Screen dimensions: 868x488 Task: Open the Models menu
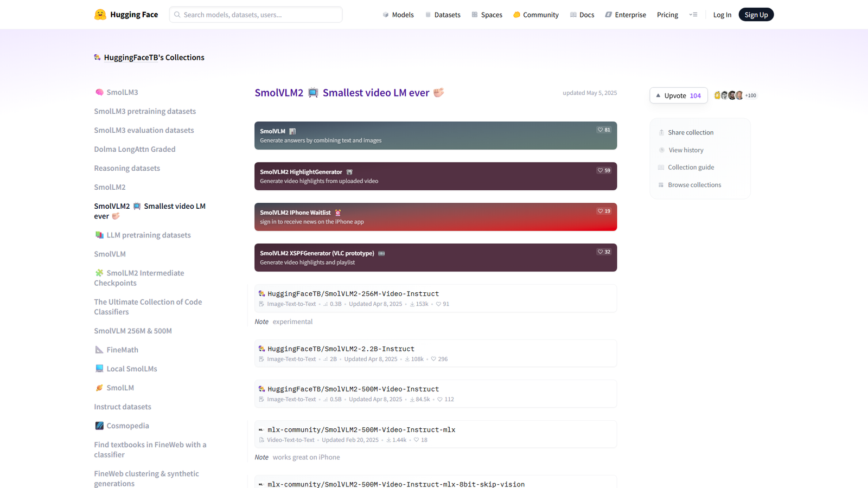click(402, 14)
